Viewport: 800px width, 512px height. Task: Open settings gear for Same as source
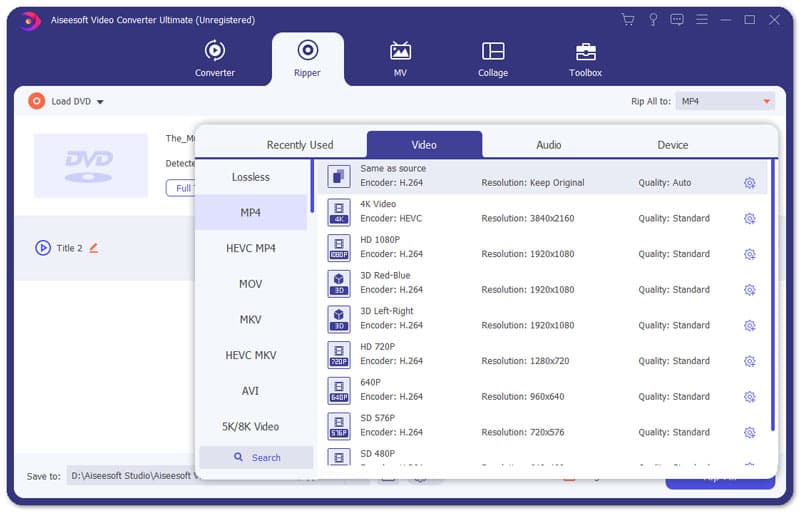click(x=749, y=183)
